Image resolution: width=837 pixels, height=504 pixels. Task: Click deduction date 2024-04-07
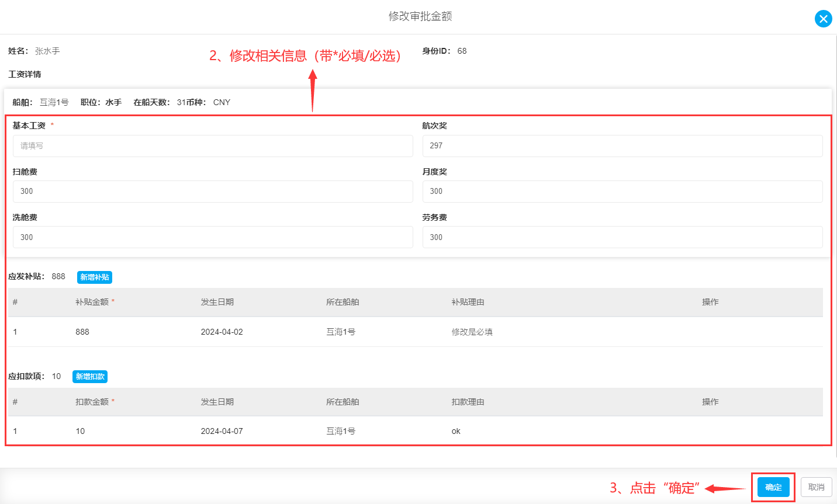click(222, 431)
